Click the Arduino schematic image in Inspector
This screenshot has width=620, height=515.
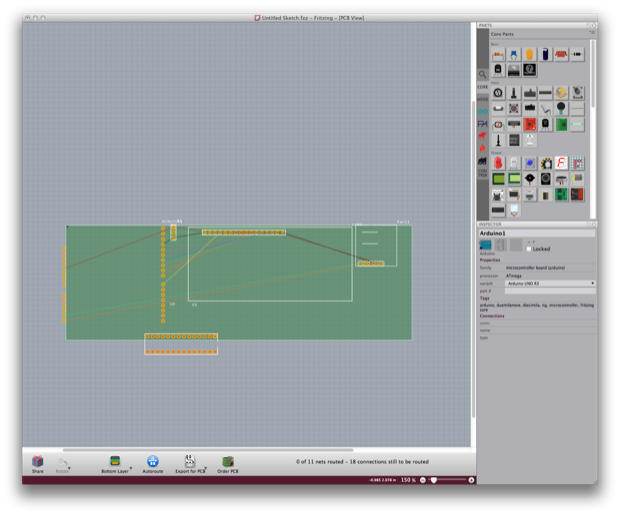pyautogui.click(x=501, y=245)
